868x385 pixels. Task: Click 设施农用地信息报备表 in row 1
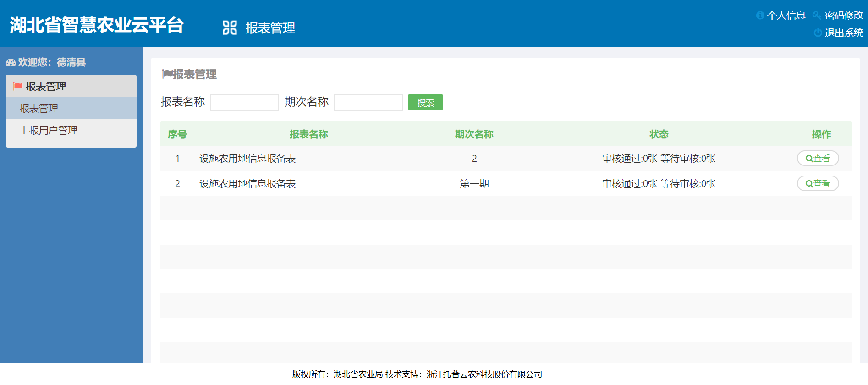(247, 159)
